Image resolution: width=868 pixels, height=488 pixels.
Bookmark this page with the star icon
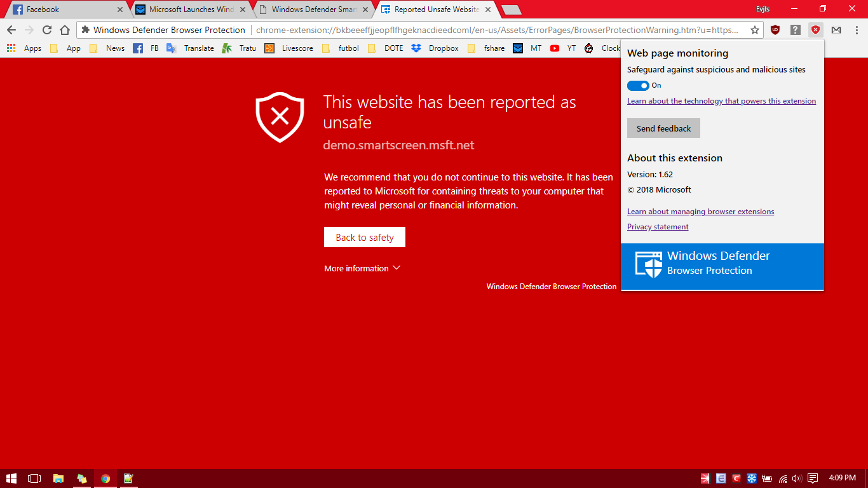pyautogui.click(x=755, y=30)
